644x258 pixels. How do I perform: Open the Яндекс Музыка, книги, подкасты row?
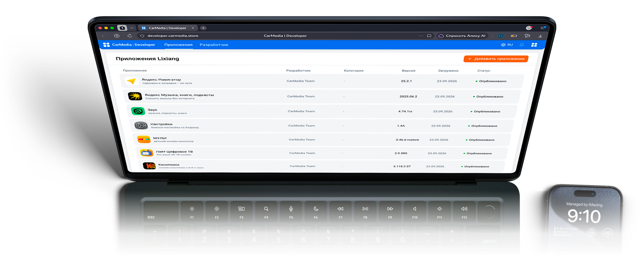click(322, 96)
